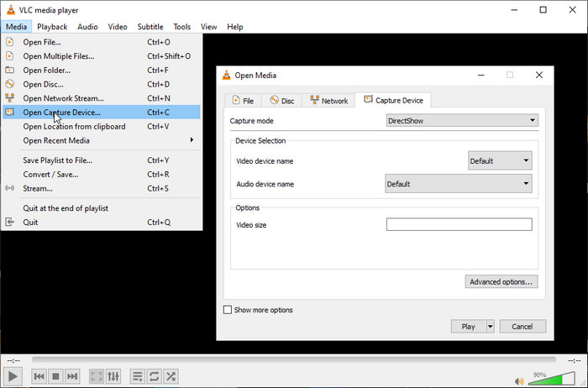Switch to the Network tab
The image size is (588, 388).
point(328,101)
